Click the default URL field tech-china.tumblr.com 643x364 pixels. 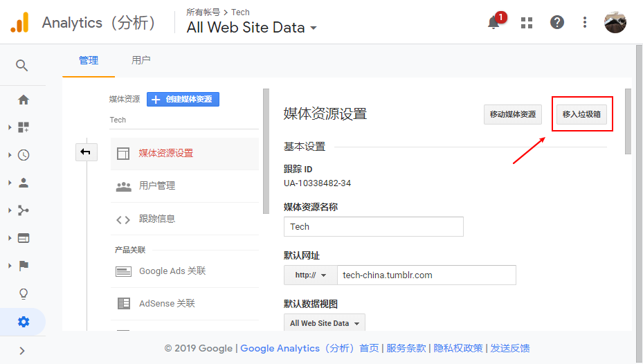click(x=426, y=275)
